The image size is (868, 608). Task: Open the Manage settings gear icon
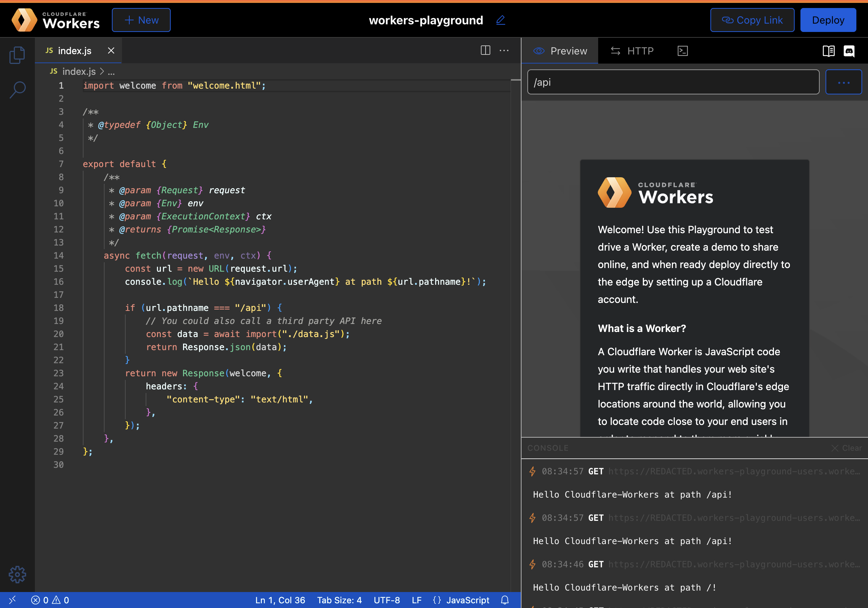point(17,574)
